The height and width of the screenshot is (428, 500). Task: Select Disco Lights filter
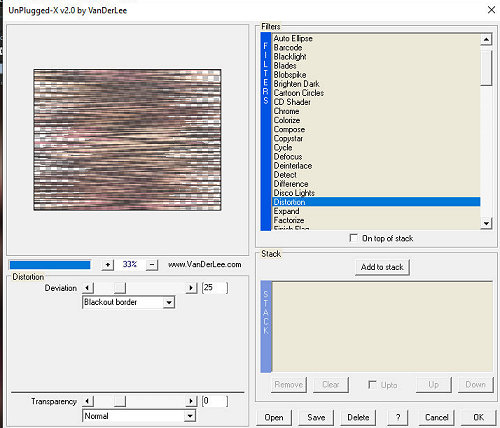tap(376, 193)
